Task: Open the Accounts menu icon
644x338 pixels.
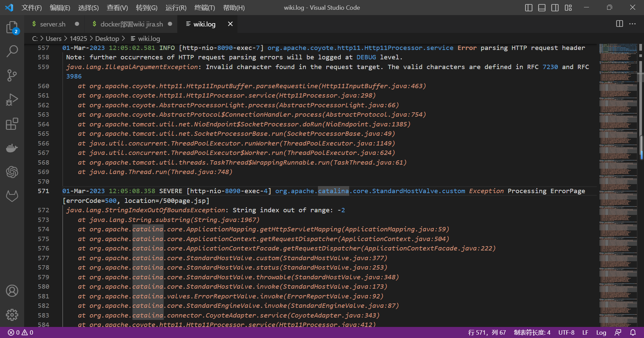Action: coord(12,291)
